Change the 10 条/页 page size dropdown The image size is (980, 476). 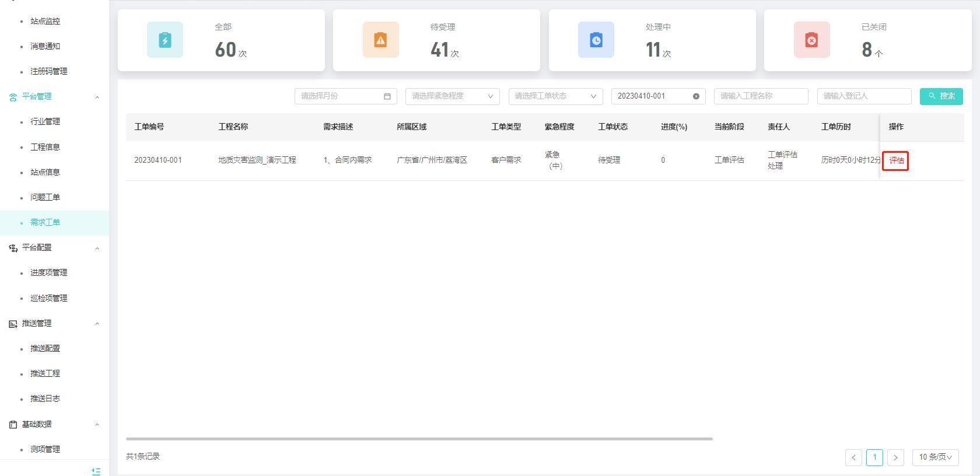pos(935,457)
